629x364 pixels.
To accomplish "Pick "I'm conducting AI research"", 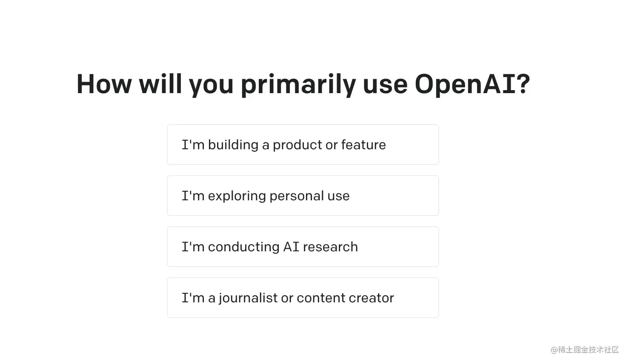I will pyautogui.click(x=303, y=247).
